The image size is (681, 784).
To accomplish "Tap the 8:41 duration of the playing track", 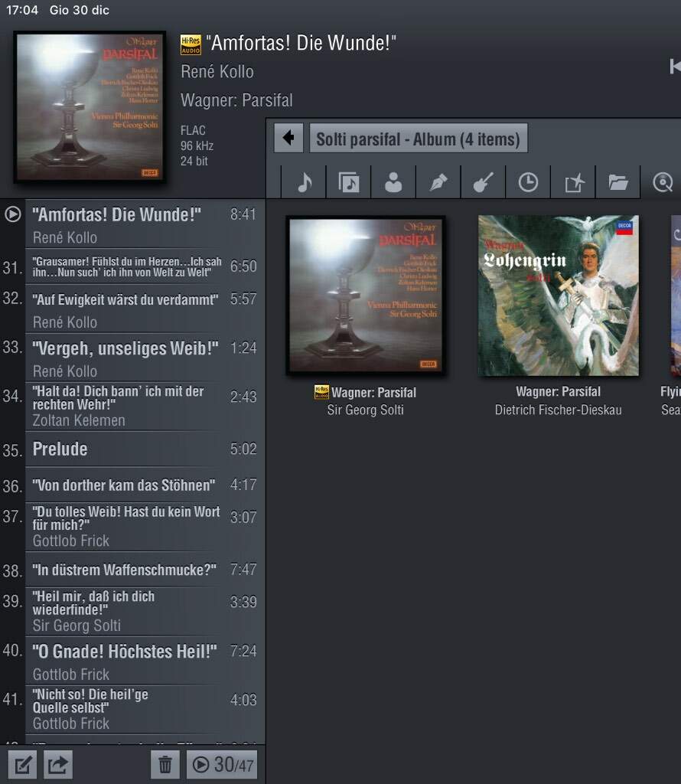I will (x=243, y=214).
